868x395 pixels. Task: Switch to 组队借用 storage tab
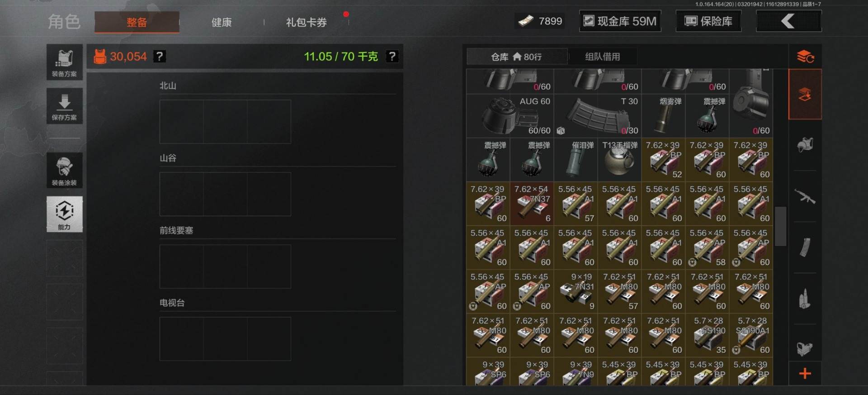pyautogui.click(x=602, y=57)
